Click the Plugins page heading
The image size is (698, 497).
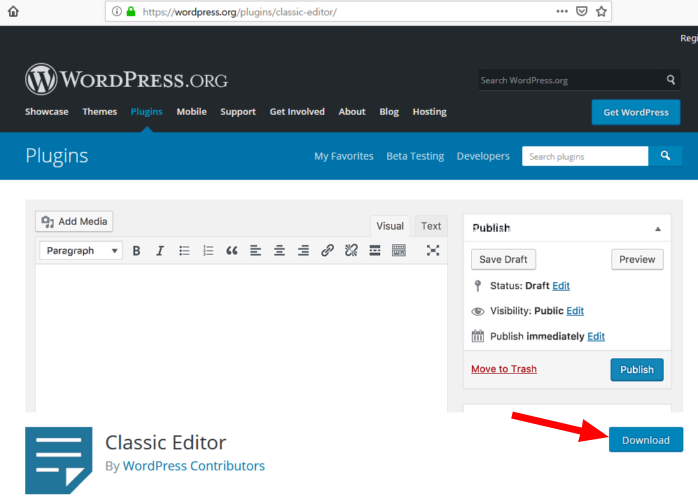[x=57, y=156]
